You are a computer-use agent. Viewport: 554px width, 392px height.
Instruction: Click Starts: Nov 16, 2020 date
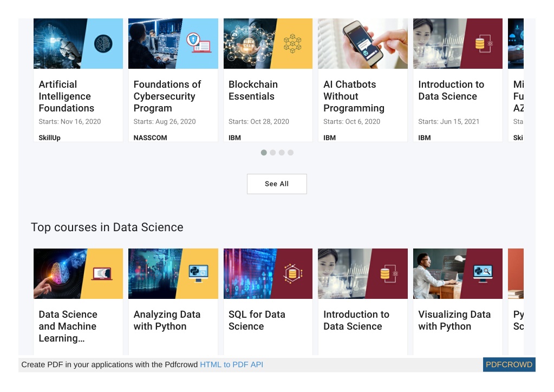coord(70,121)
